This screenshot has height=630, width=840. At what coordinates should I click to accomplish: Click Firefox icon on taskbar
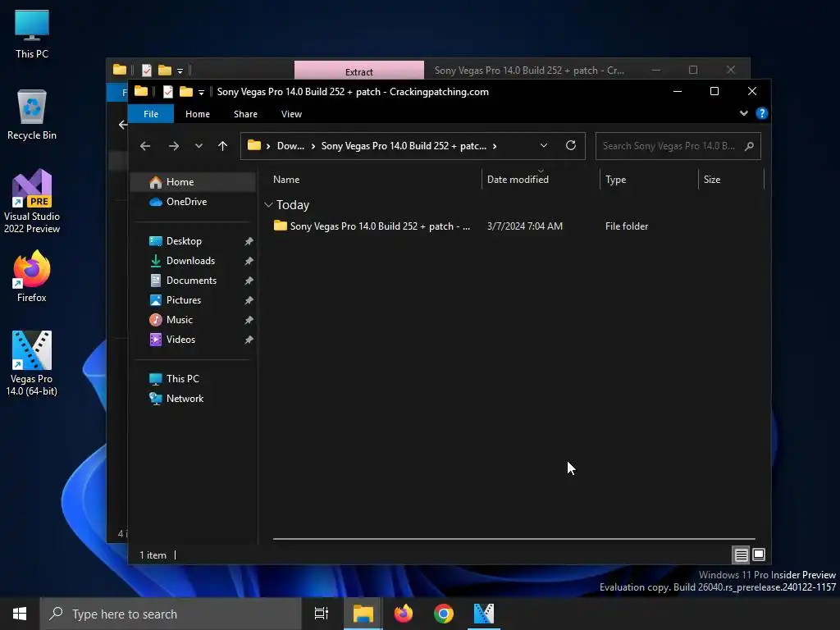click(x=404, y=614)
